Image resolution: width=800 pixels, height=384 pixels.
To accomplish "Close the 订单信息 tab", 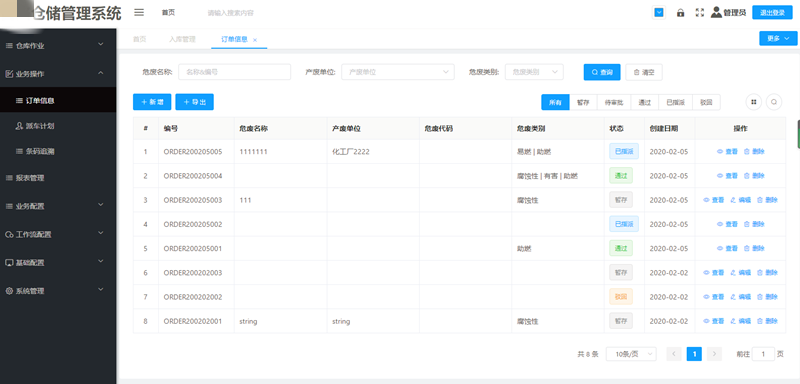I will 255,40.
